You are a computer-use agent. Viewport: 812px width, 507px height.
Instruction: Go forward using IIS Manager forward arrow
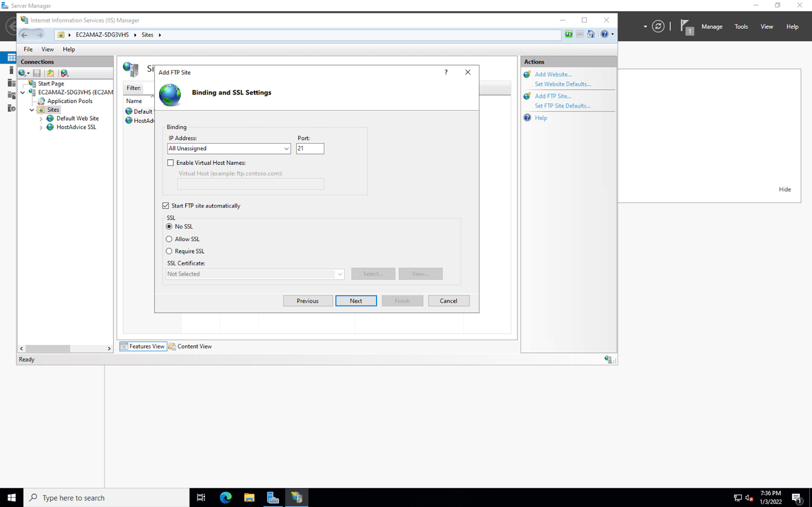pyautogui.click(x=40, y=35)
